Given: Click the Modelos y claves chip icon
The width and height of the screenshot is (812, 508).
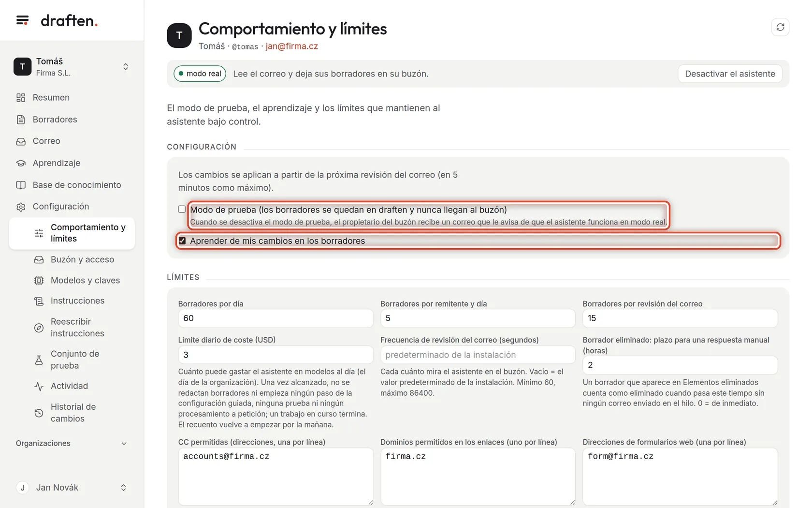Looking at the screenshot, I should coord(39,281).
